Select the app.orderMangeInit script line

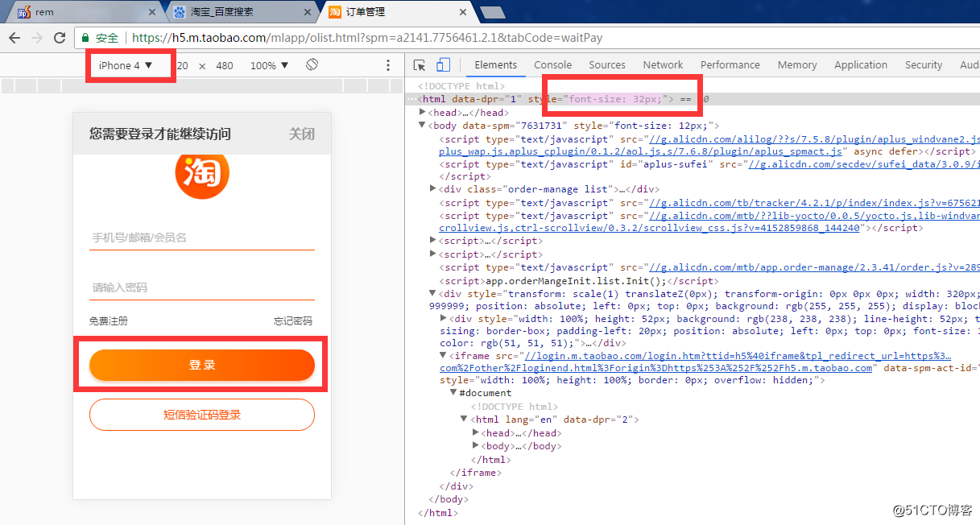pyautogui.click(x=579, y=281)
